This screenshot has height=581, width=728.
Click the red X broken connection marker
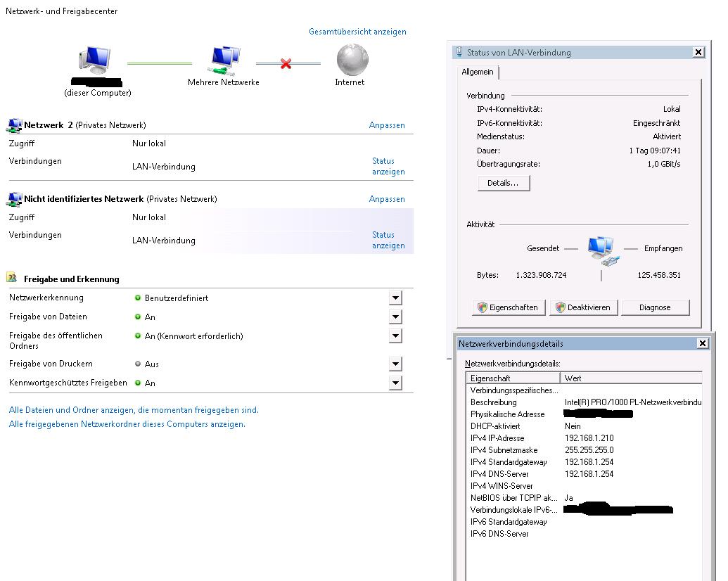pyautogui.click(x=286, y=63)
